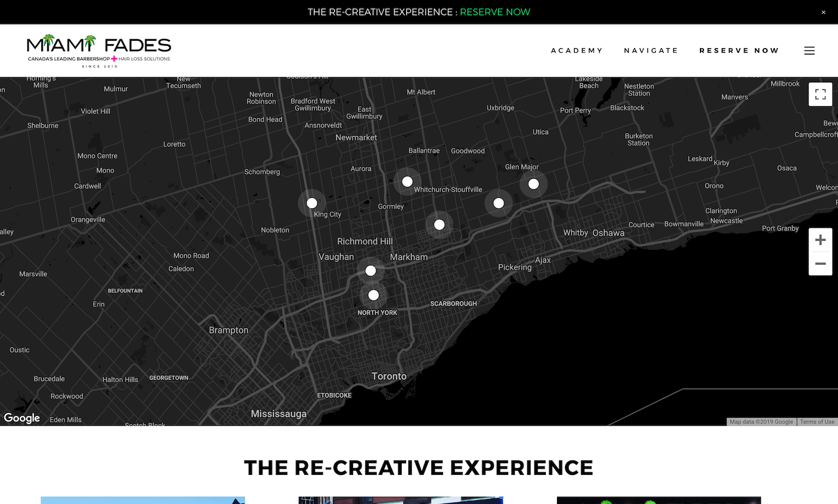Close the top announcement banner
The width and height of the screenshot is (838, 504).
click(823, 12)
